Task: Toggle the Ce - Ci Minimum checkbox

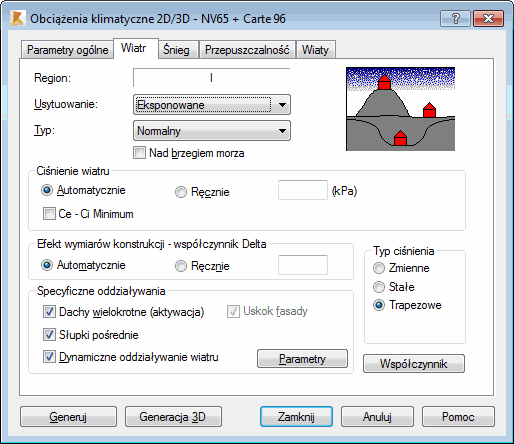Action: [x=49, y=213]
